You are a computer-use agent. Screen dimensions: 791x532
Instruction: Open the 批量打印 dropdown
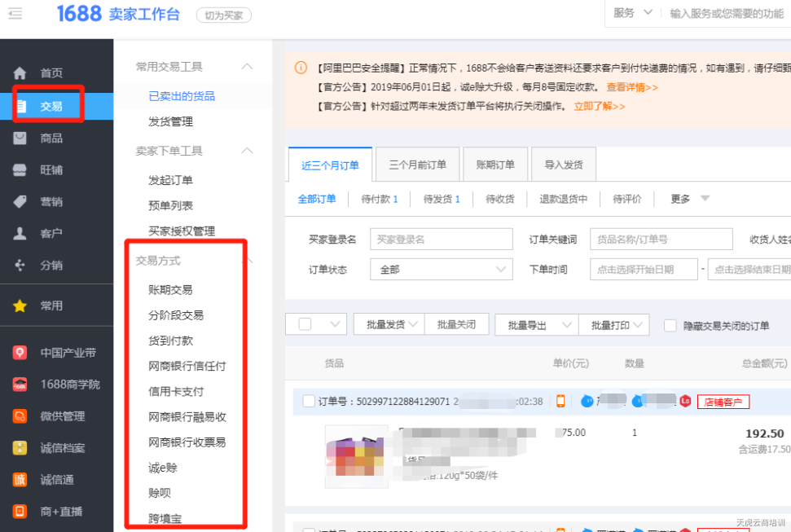[614, 326]
